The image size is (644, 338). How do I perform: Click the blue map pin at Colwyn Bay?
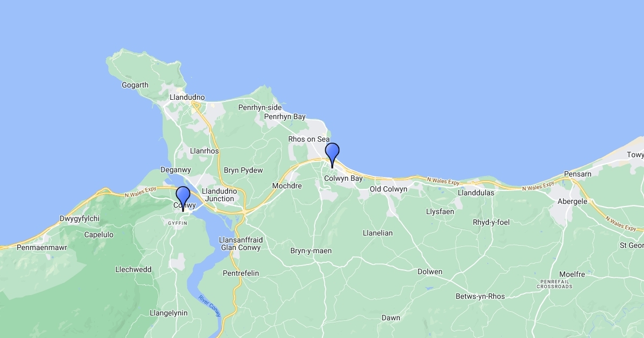332,154
